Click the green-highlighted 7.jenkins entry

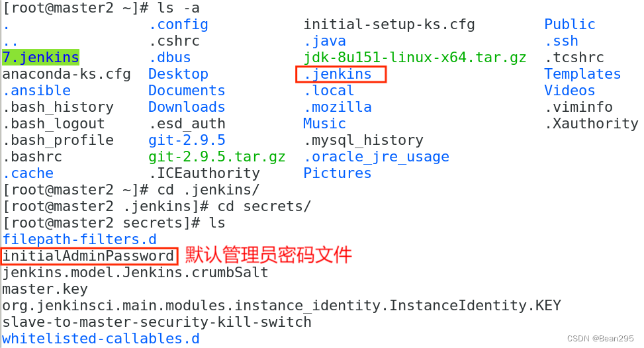tap(40, 58)
